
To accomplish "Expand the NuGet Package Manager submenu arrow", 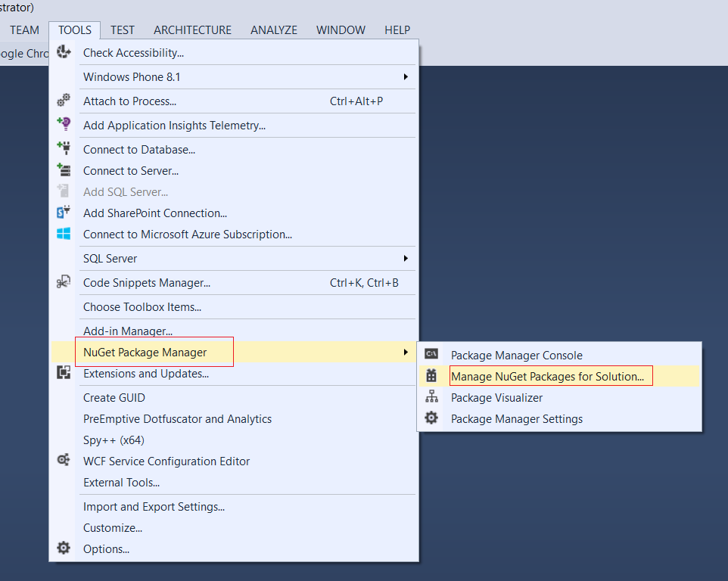I will pos(406,352).
